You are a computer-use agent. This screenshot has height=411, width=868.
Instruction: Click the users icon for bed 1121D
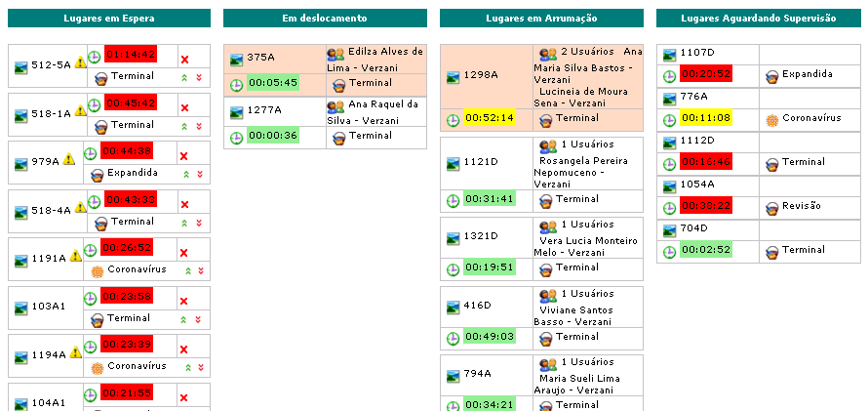tap(548, 146)
